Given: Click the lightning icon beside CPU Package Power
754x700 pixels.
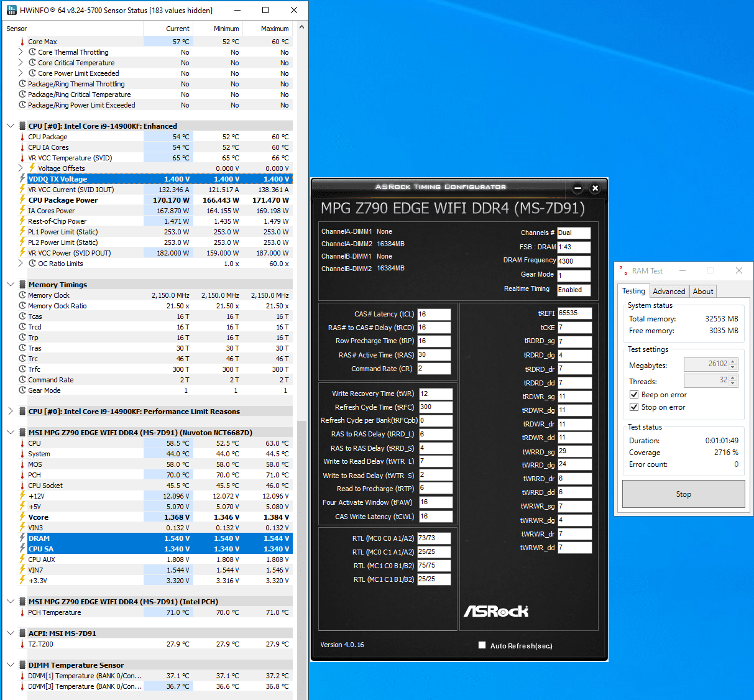Looking at the screenshot, I should [22, 200].
